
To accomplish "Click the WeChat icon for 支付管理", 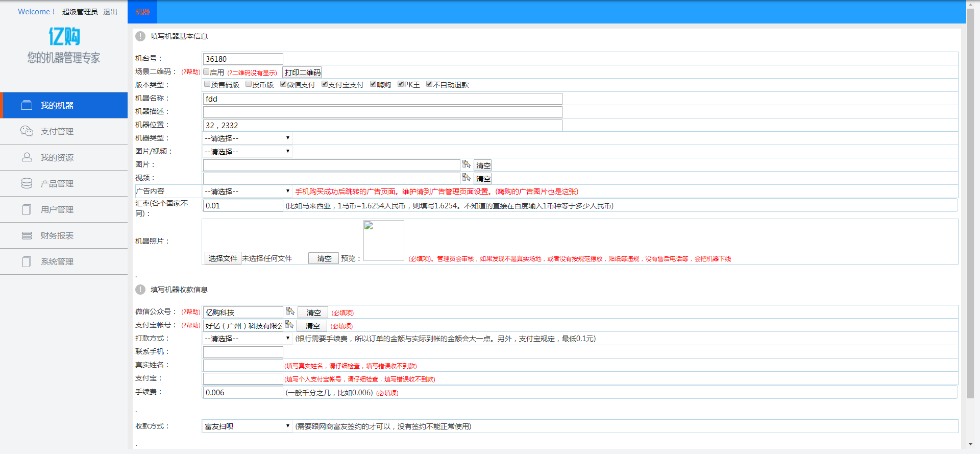I will coord(27,131).
